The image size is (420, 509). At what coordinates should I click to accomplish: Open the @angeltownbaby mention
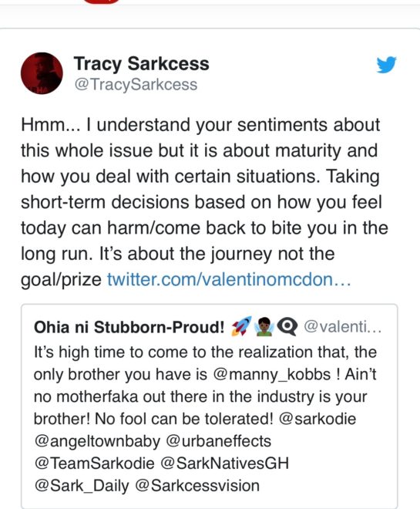97,442
